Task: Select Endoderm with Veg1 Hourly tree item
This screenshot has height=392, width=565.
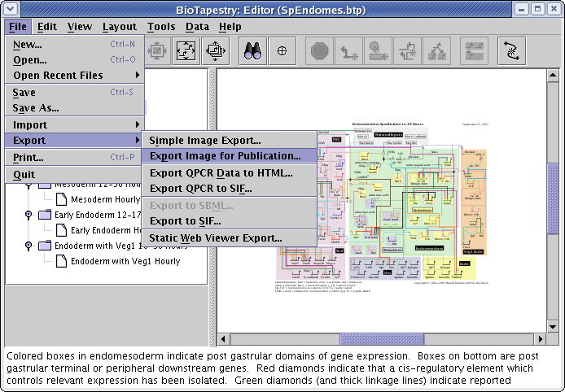Action: pyautogui.click(x=125, y=261)
